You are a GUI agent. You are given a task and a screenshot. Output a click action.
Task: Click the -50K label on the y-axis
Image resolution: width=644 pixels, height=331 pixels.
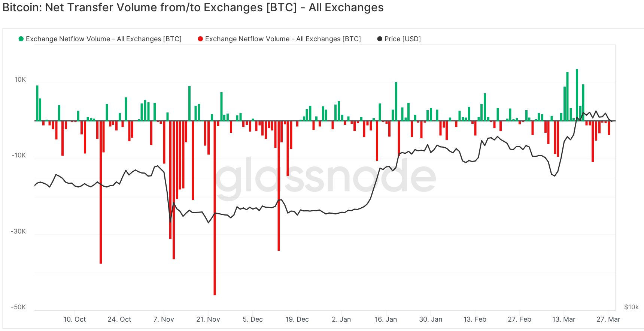[18, 307]
